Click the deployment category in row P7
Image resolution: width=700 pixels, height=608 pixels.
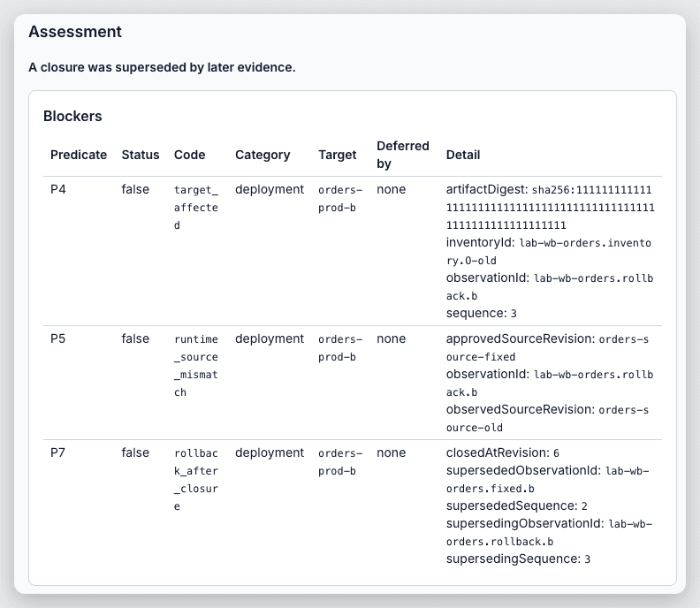pos(270,452)
